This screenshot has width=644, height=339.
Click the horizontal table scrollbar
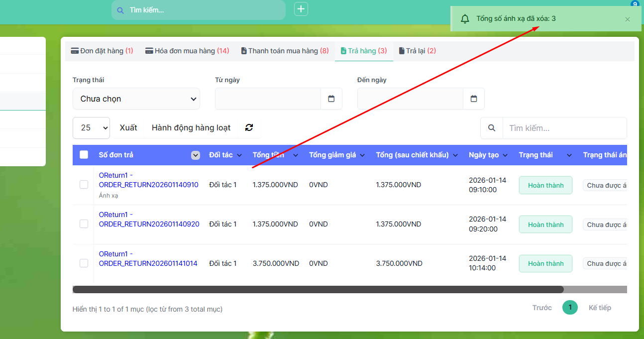(319, 289)
